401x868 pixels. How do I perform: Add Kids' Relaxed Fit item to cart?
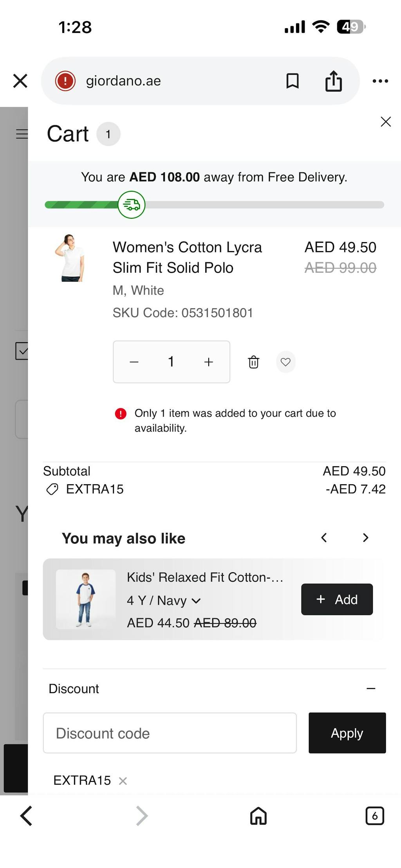click(x=337, y=599)
